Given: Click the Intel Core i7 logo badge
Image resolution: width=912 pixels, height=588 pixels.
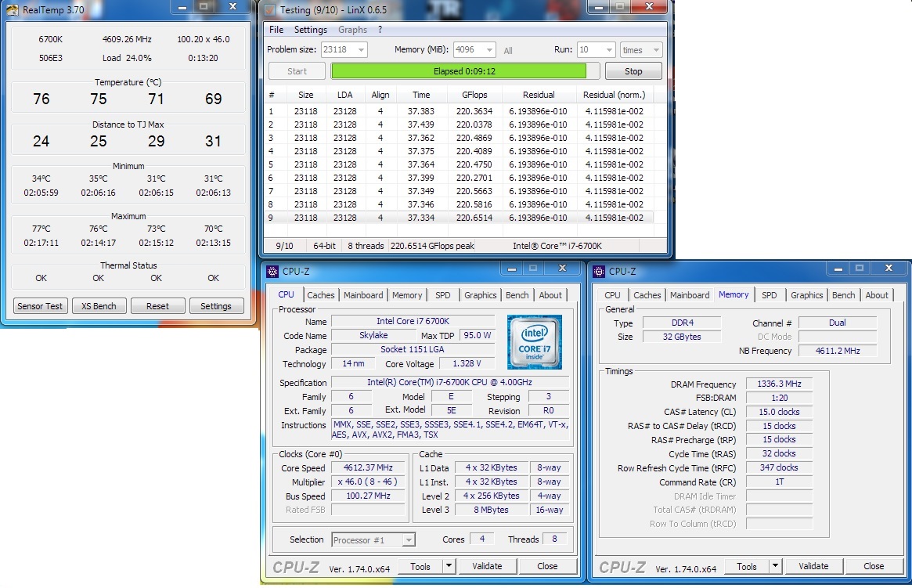Looking at the screenshot, I should click(x=535, y=342).
